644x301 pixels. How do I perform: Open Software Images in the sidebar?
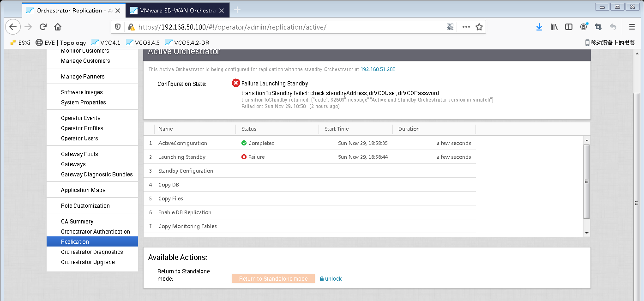coord(82,92)
